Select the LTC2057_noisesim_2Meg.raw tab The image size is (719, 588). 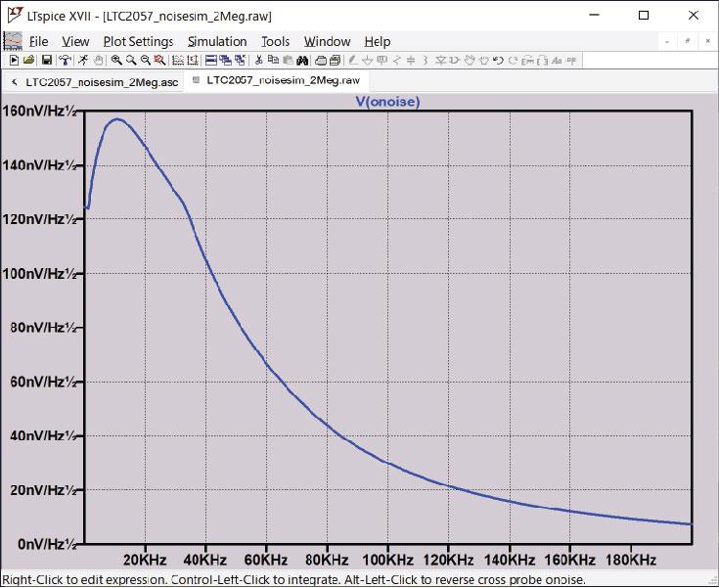click(282, 81)
